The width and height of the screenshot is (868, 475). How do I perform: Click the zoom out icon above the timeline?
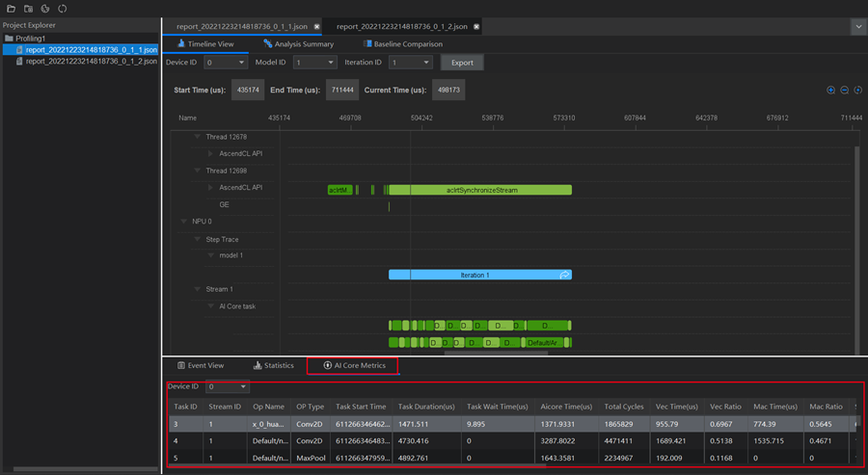pos(844,91)
